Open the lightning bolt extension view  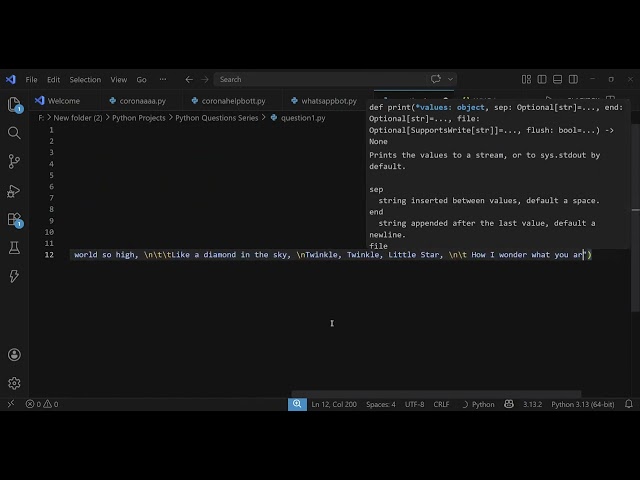click(14, 276)
